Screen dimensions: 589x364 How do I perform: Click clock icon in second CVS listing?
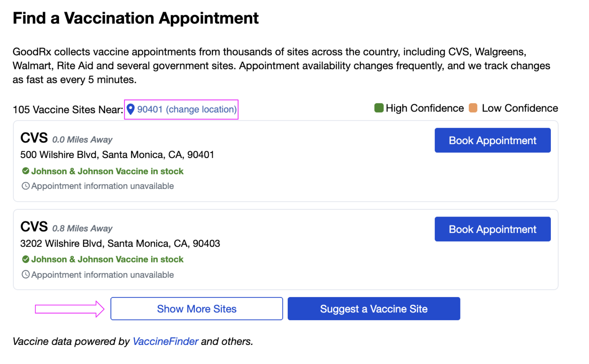(25, 274)
